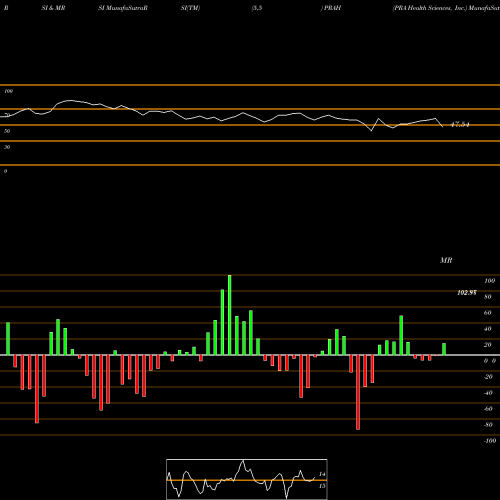Click the longest red MR bar near -80

[x=358, y=392]
